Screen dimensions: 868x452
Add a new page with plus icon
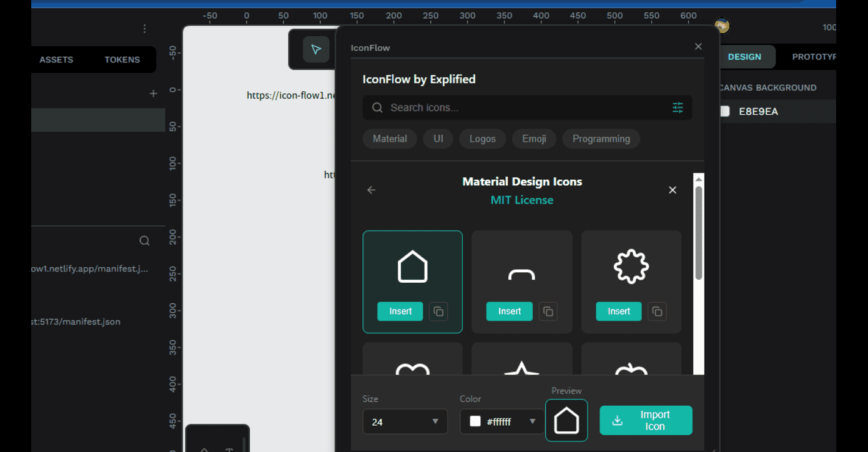[x=153, y=94]
